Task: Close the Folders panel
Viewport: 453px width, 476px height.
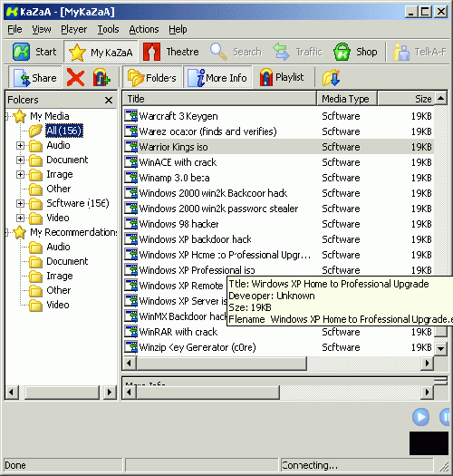Action: pos(109,100)
